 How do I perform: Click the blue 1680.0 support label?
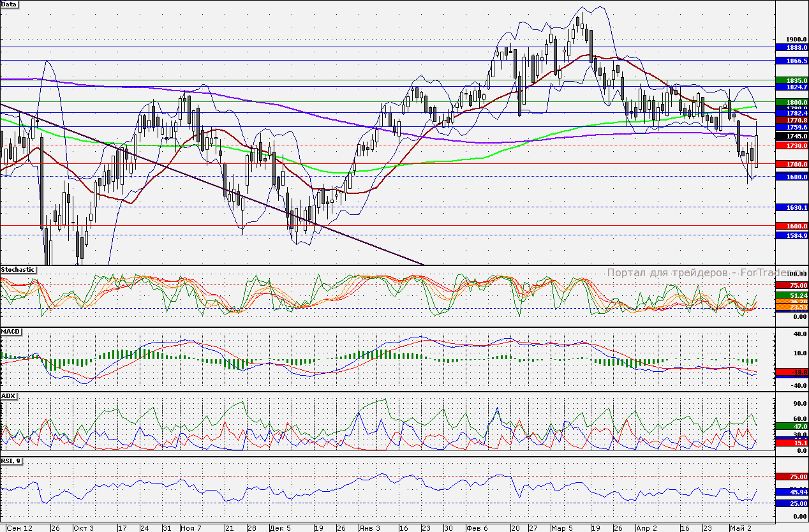[x=792, y=177]
